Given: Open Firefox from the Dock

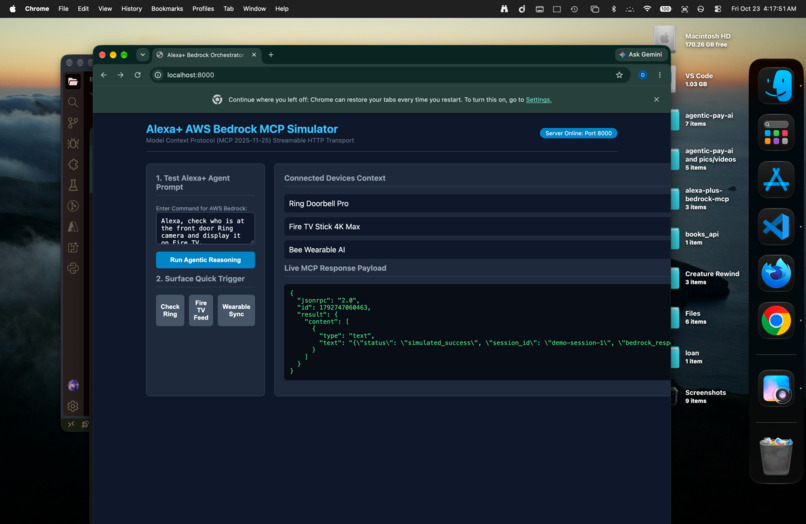Looking at the screenshot, I should tap(776, 274).
